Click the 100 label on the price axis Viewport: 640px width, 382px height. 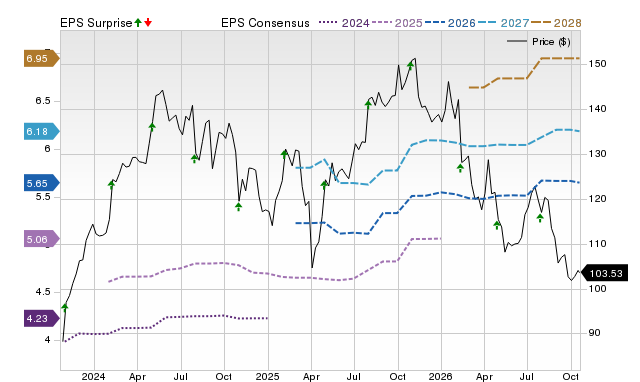[x=597, y=289]
